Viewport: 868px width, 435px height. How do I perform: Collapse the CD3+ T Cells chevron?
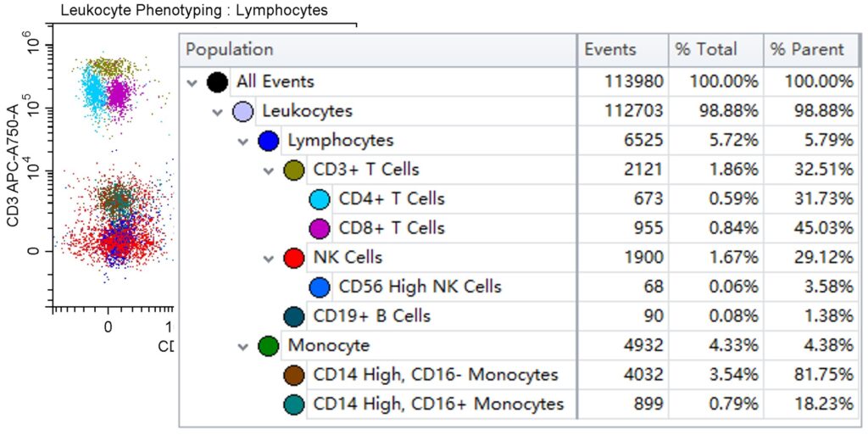click(x=270, y=171)
